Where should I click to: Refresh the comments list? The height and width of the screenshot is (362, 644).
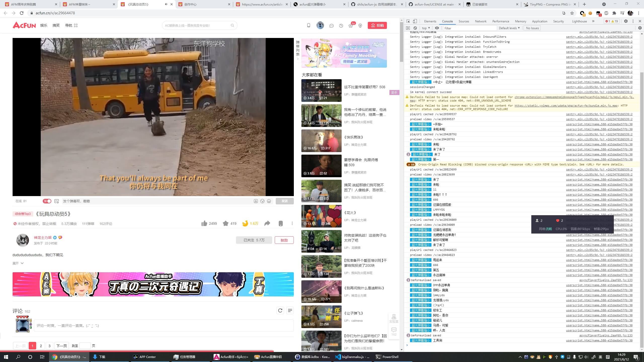point(280,311)
